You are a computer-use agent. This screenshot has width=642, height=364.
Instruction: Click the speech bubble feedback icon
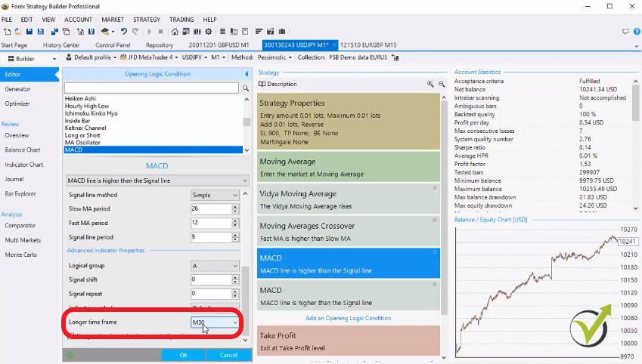(625, 32)
